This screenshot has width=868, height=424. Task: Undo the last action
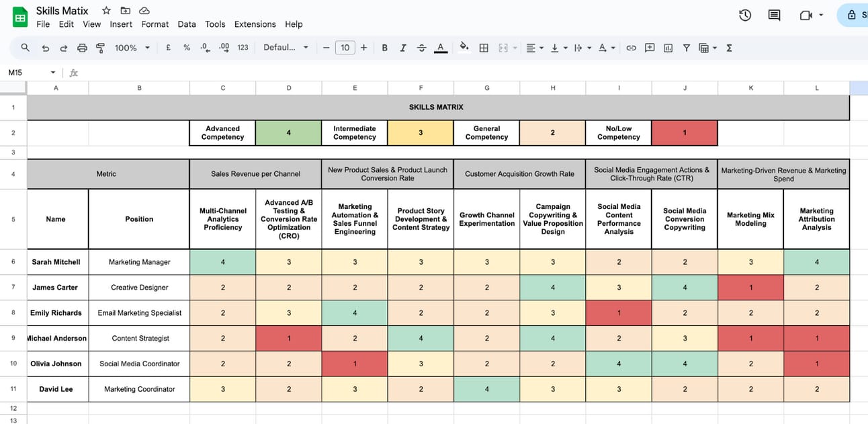45,48
